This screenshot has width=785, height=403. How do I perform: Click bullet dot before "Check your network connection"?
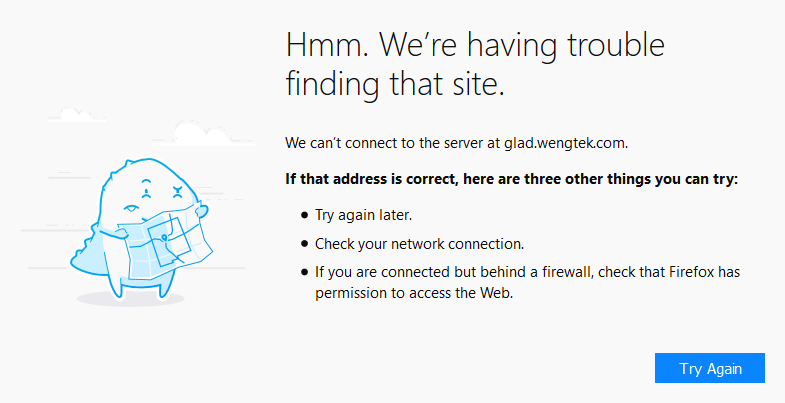click(x=305, y=244)
